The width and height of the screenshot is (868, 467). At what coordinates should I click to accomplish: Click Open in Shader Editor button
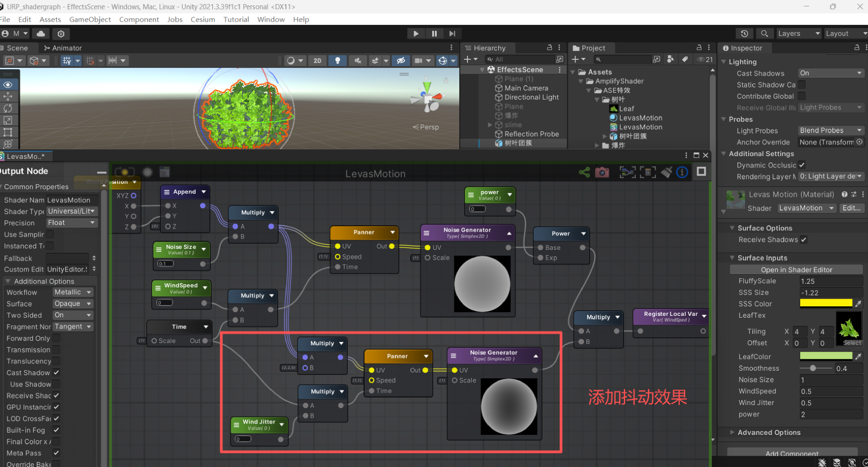[x=796, y=270]
